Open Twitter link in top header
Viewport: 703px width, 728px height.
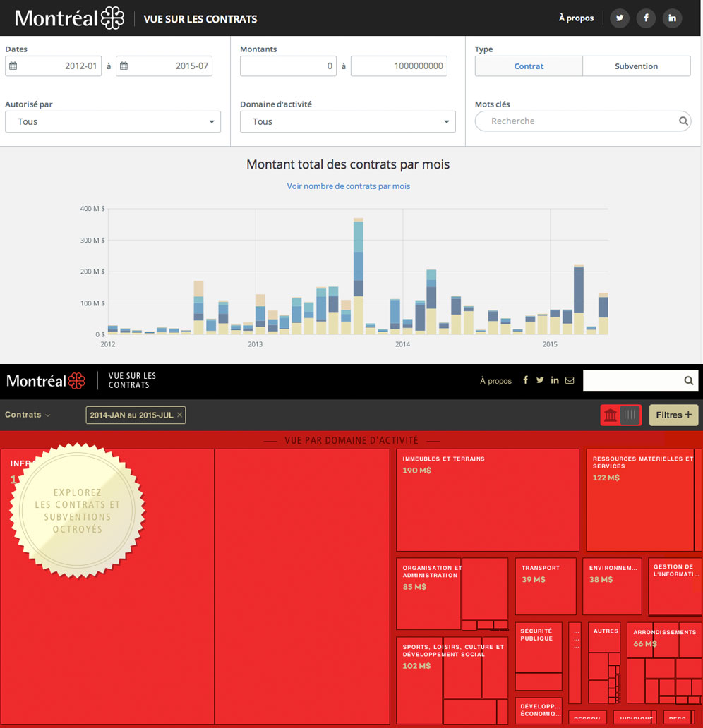[x=620, y=18]
